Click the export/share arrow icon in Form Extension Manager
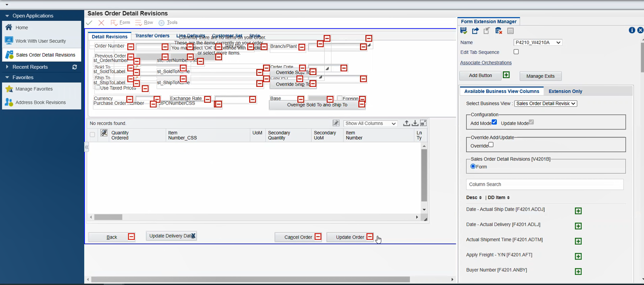Viewport: 644px width, 285px height. tap(475, 31)
